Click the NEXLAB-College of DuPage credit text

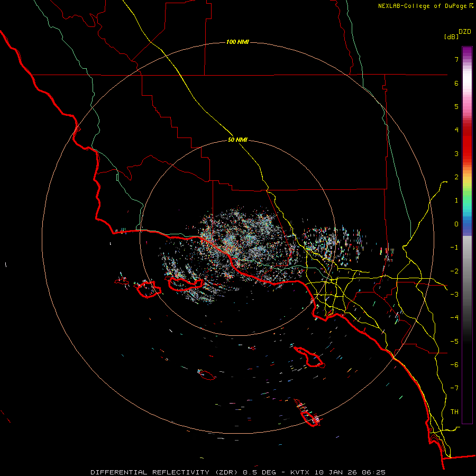[x=423, y=6]
